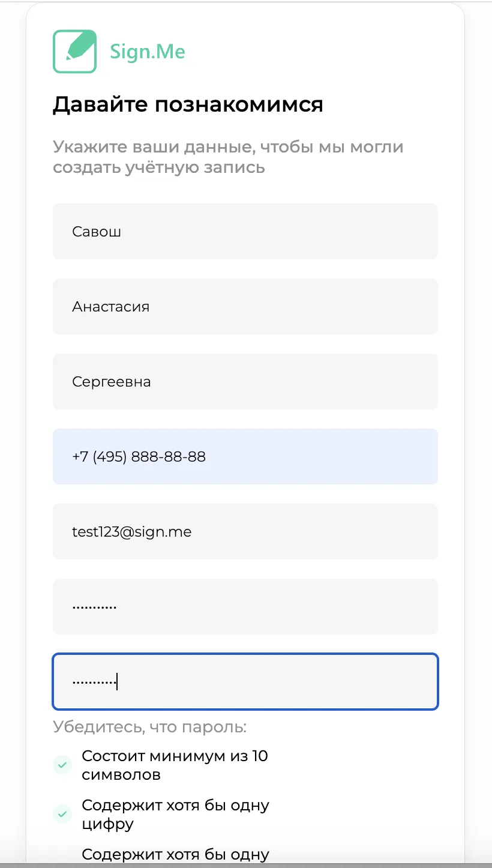
Task: Click the partially visible third password rule
Action: [175, 854]
